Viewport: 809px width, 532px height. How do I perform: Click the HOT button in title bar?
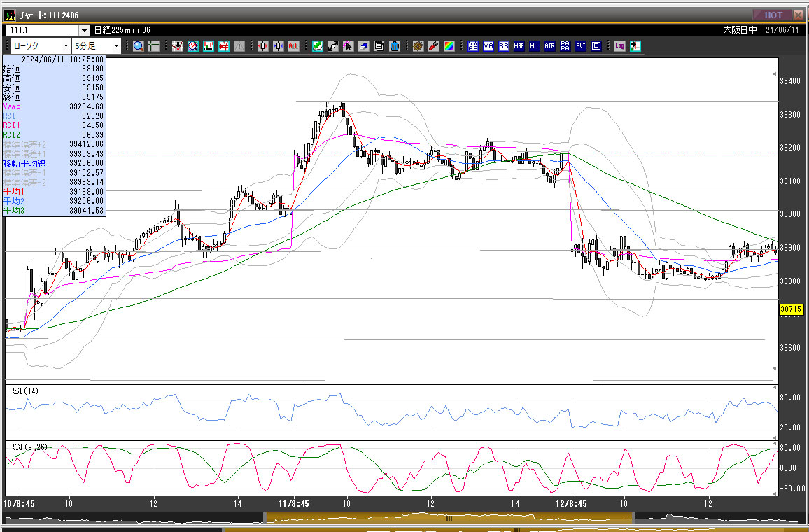[771, 15]
